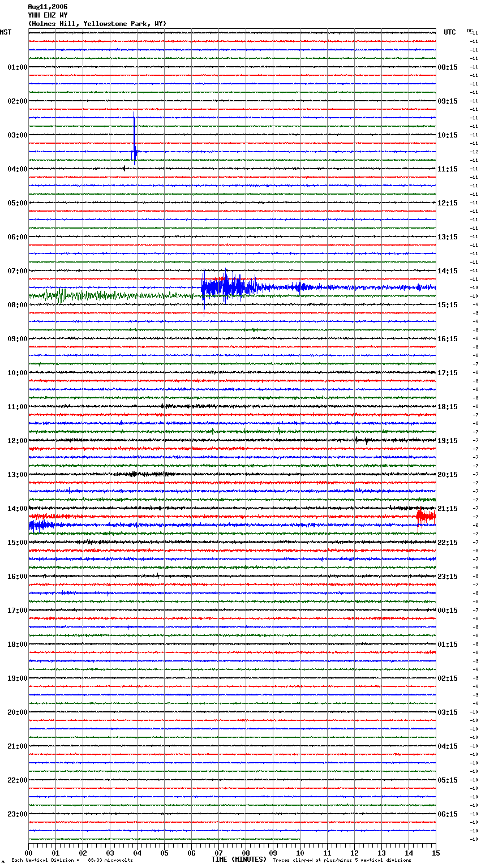
Task: Click the 23:15 UTC time label
Action: pos(448,577)
